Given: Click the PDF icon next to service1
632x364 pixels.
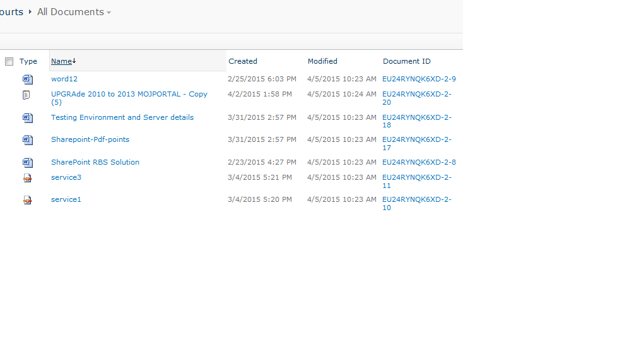Looking at the screenshot, I should 27,200.
